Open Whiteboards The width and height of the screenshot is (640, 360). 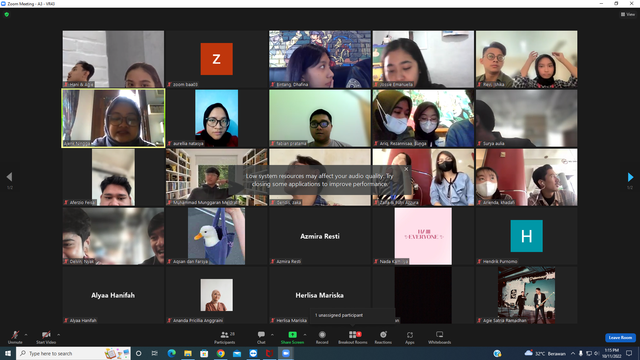pyautogui.click(x=440, y=337)
